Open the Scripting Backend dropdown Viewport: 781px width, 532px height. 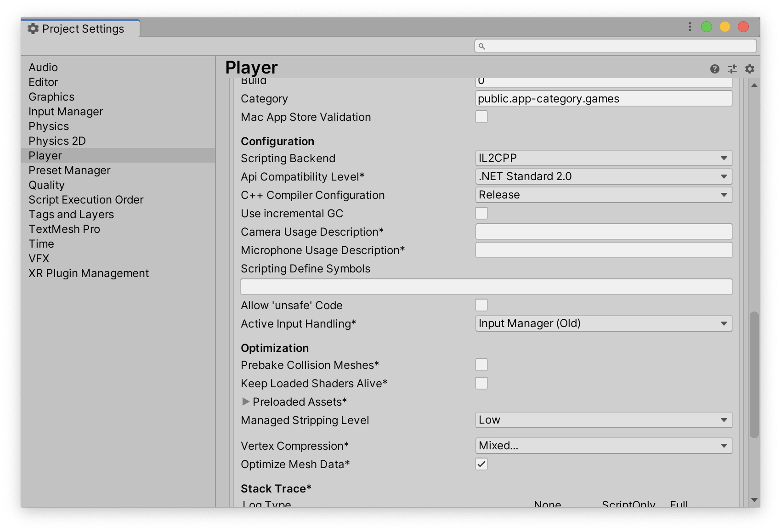pyautogui.click(x=604, y=158)
